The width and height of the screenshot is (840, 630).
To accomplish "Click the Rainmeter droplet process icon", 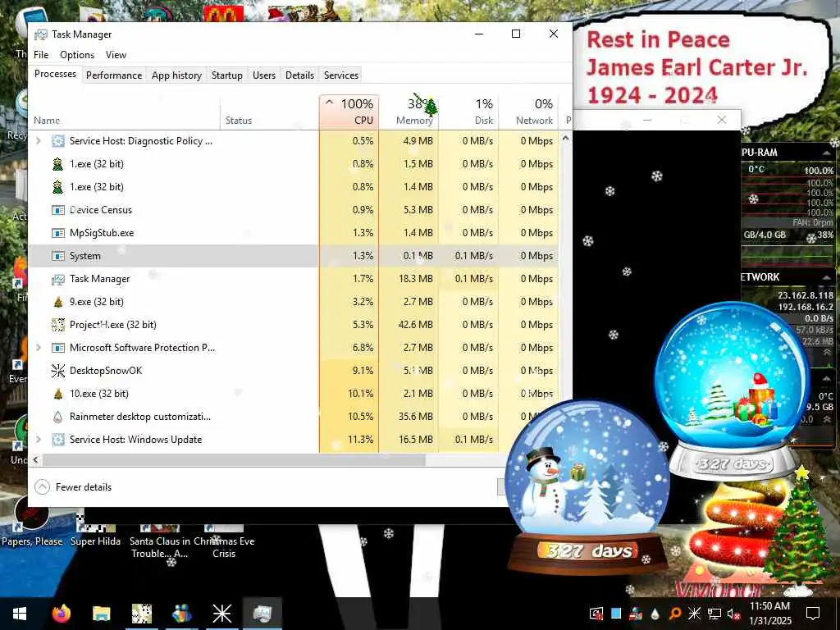I will click(x=58, y=417).
